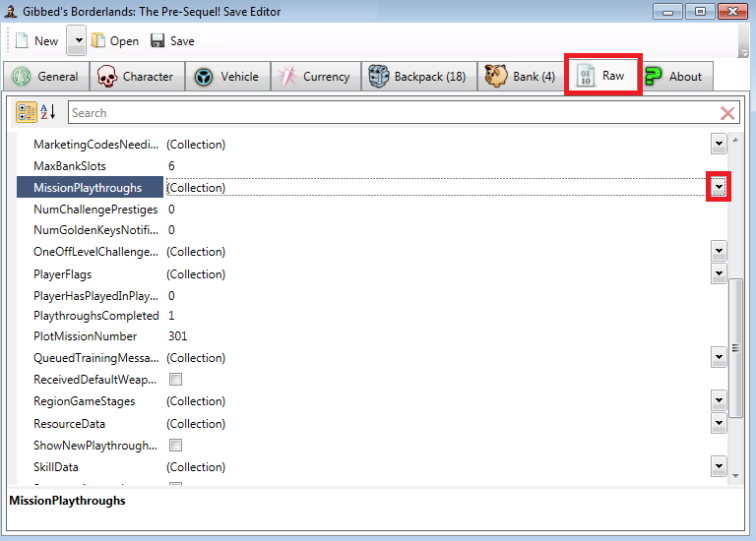Select the RegionGameStages property name
756x541 pixels.
pos(84,401)
